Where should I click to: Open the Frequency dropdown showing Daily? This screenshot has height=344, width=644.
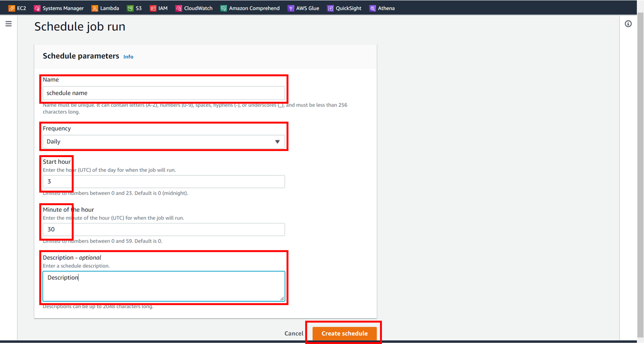tap(164, 142)
